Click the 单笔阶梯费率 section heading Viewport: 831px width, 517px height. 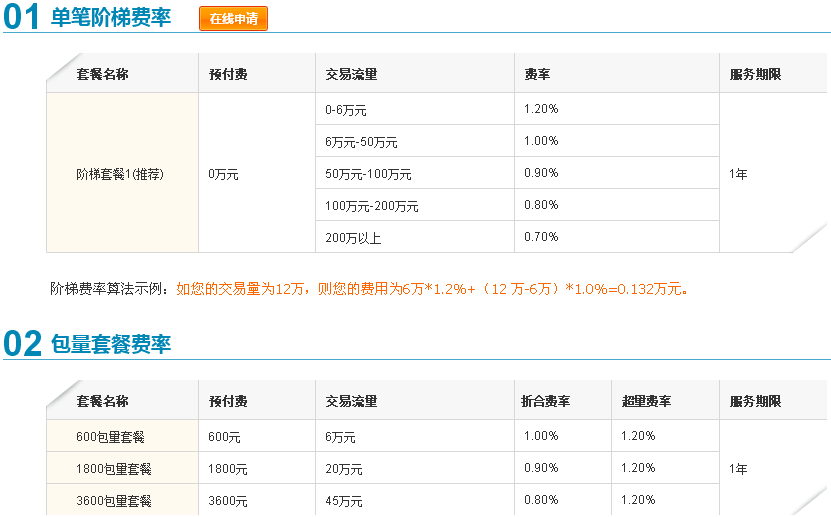coord(111,18)
